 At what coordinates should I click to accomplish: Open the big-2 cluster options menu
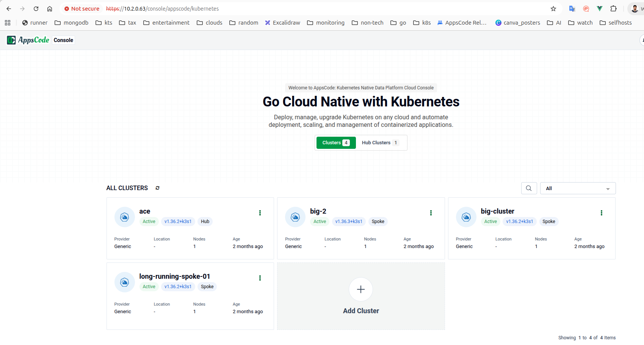coord(431,213)
